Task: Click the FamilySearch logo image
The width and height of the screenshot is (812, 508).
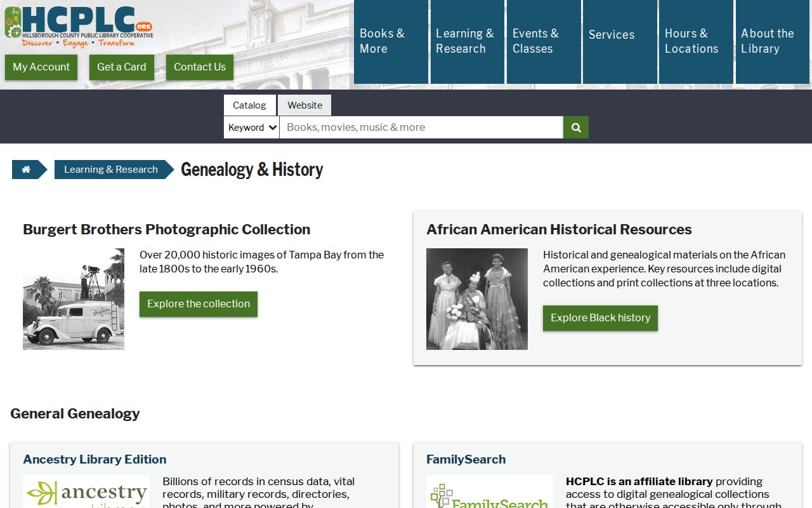Action: [x=490, y=491]
